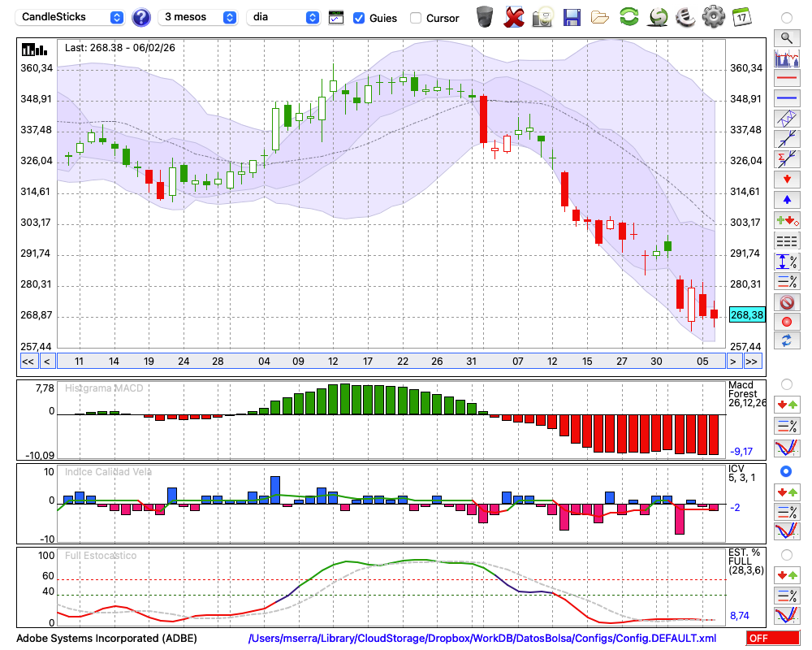Enable the Cursor checkbox
812x650 pixels.
(416, 18)
